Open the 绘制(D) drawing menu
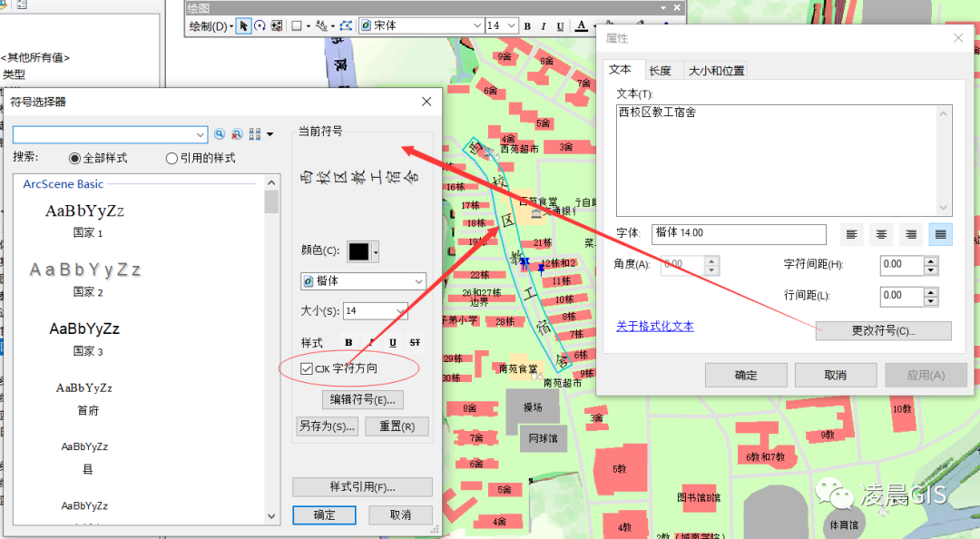This screenshot has height=539, width=980. coord(211,26)
